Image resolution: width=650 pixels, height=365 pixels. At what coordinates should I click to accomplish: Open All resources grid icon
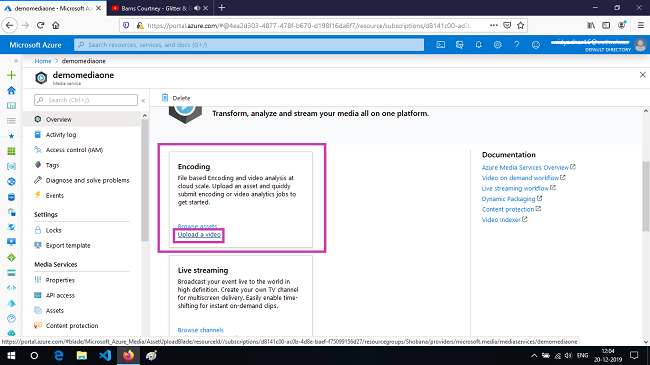11,151
